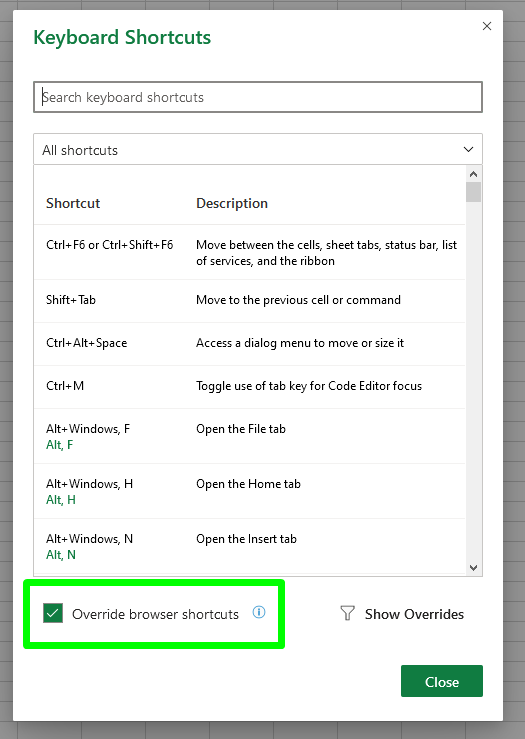Screen dimensions: 525x739
Task: Click the scrollbar up arrow
Action: pos(474,174)
